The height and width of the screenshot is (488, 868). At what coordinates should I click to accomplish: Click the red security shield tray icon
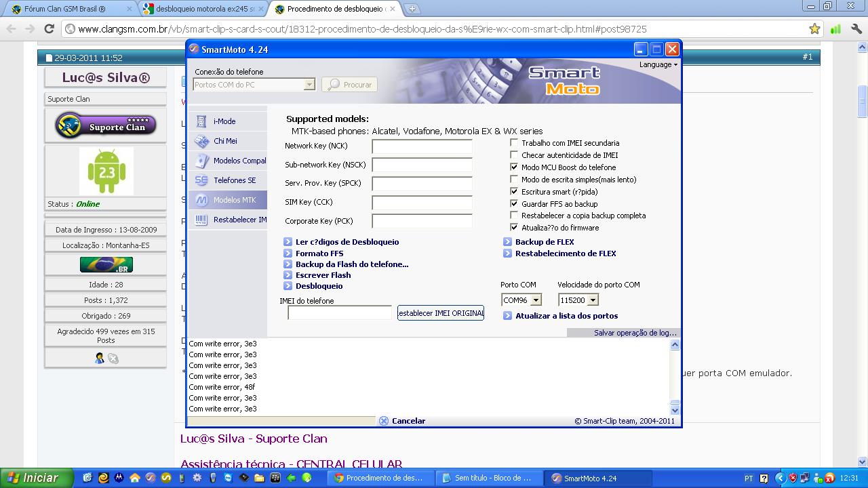pos(793,478)
